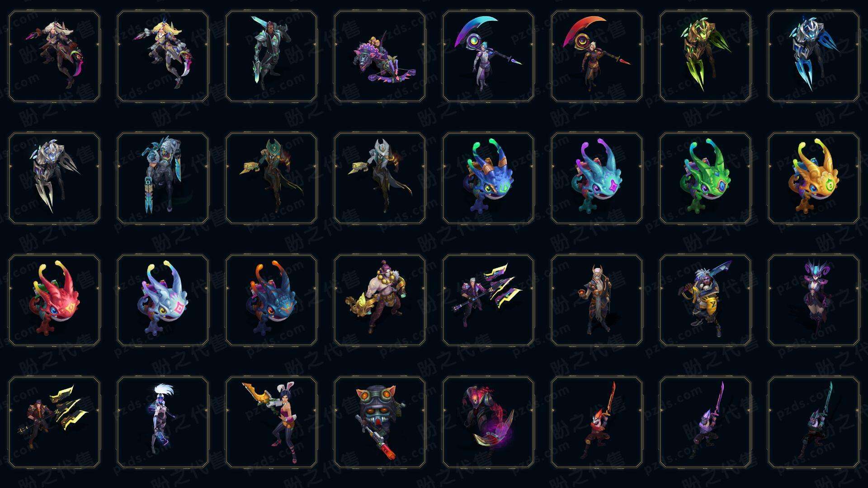Select the silver-white clawed insect creature
868x488 pixels.
coord(54,178)
